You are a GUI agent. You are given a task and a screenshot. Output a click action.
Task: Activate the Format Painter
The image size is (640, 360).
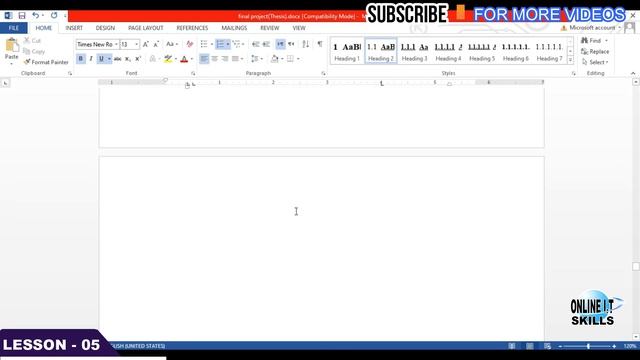tap(46, 62)
